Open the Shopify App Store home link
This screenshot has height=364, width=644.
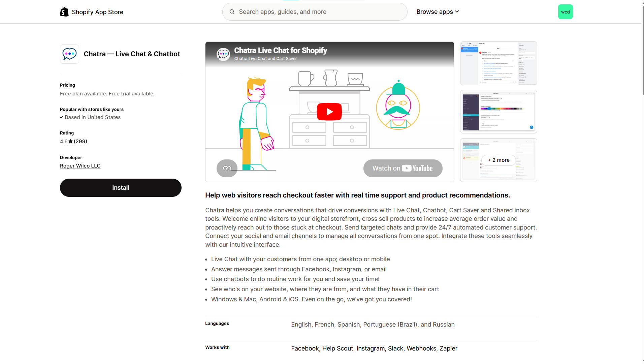(x=92, y=12)
